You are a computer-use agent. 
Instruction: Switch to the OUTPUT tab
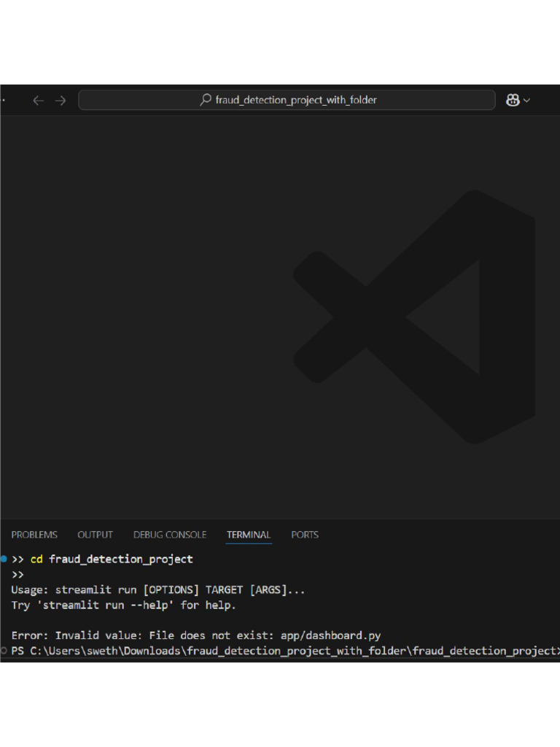point(96,535)
